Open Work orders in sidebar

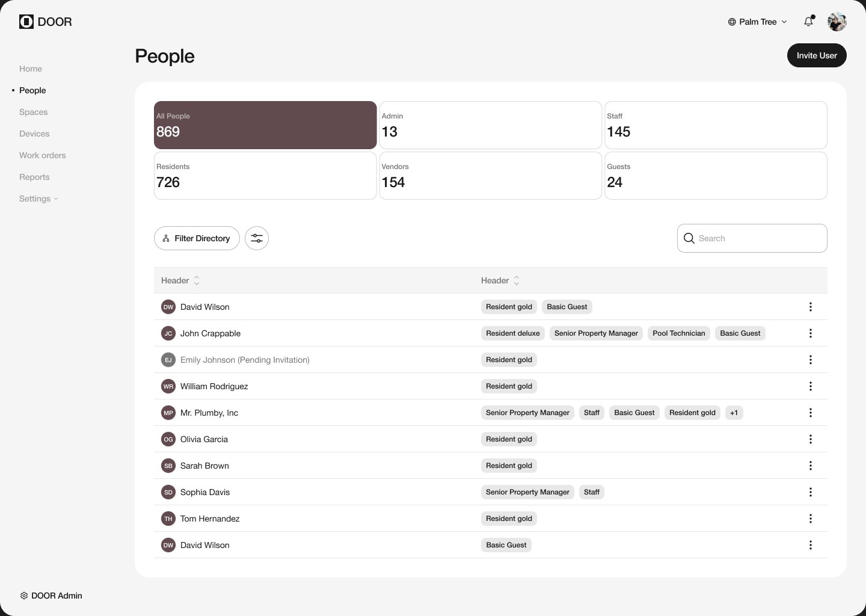pos(43,155)
